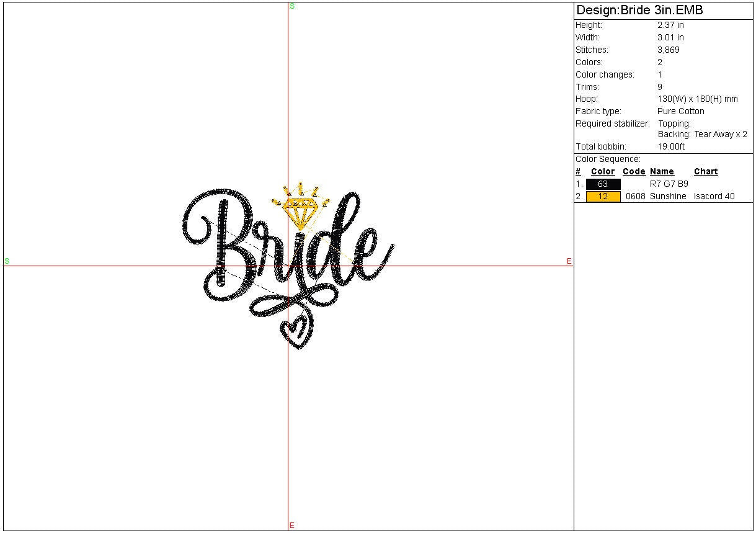Select the orange color swatch numbered 12
This screenshot has height=533, width=756.
pyautogui.click(x=603, y=197)
